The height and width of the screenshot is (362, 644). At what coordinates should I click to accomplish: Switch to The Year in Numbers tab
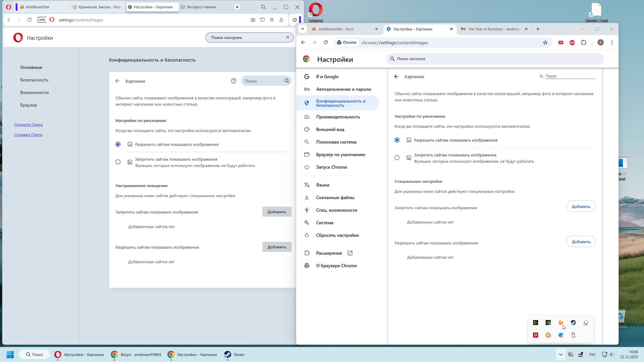(x=493, y=29)
